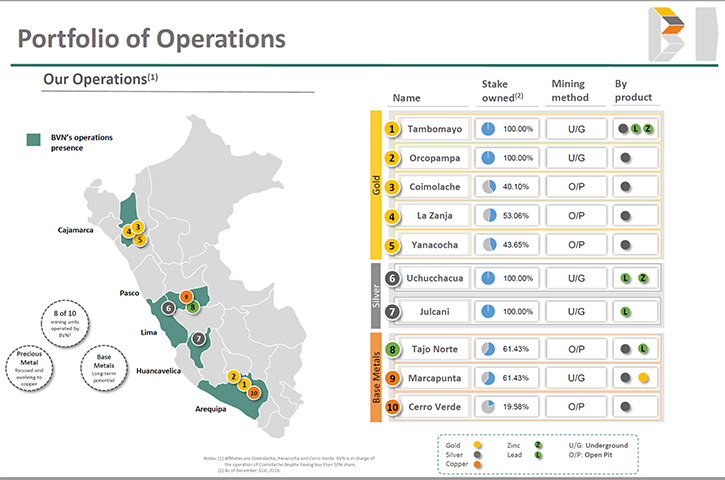The image size is (725, 480).
Task: Click number 2 badge beside Orcopampa
Action: pyautogui.click(x=392, y=158)
